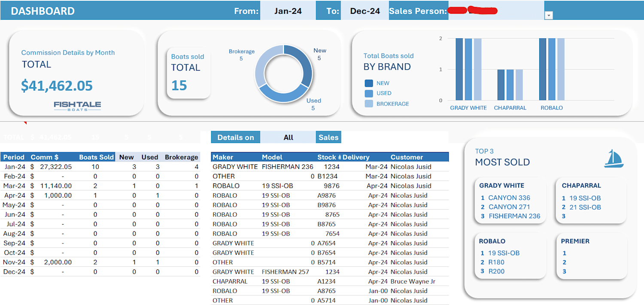Screen dimensions: 644x305
Task: Click the red comment indicator triangle
Action: (x=25, y=123)
